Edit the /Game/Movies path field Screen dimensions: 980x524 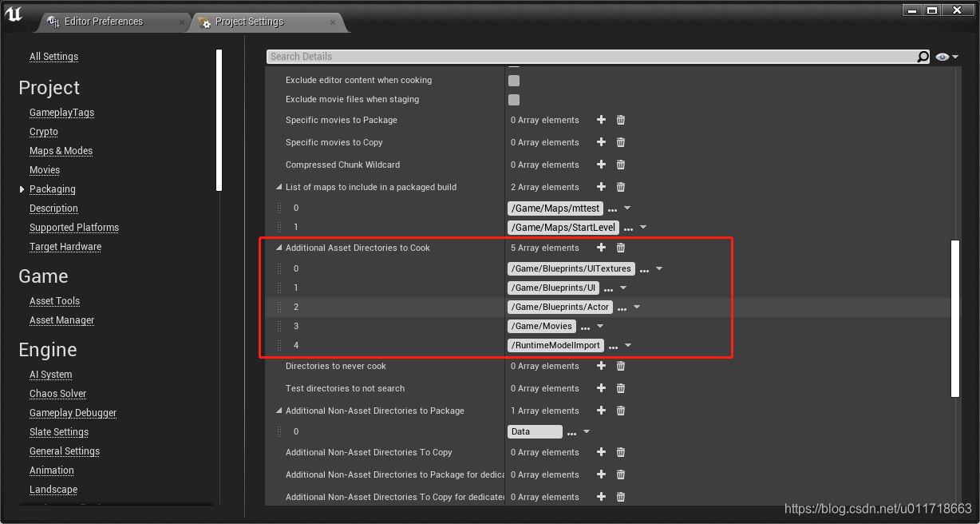pos(541,326)
